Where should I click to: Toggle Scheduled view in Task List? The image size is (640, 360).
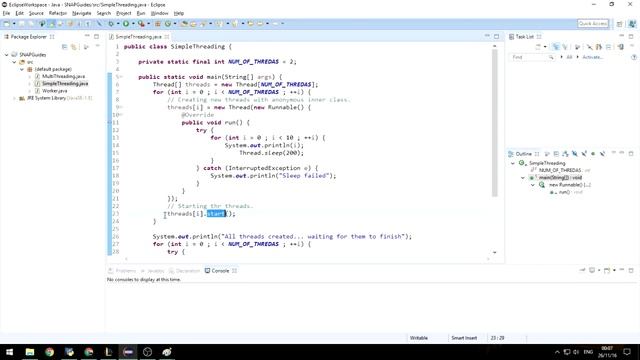[x=565, y=47]
